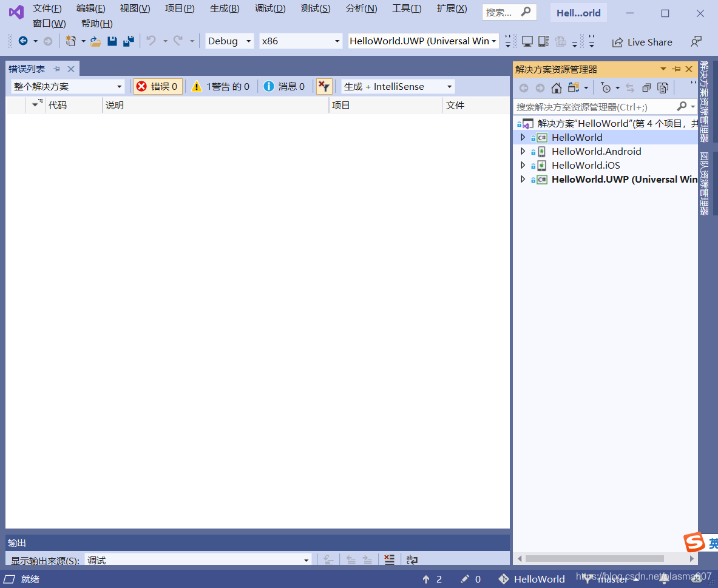Screen dimensions: 718x588
Task: Toggle the Messages 0 filter
Action: click(x=285, y=87)
